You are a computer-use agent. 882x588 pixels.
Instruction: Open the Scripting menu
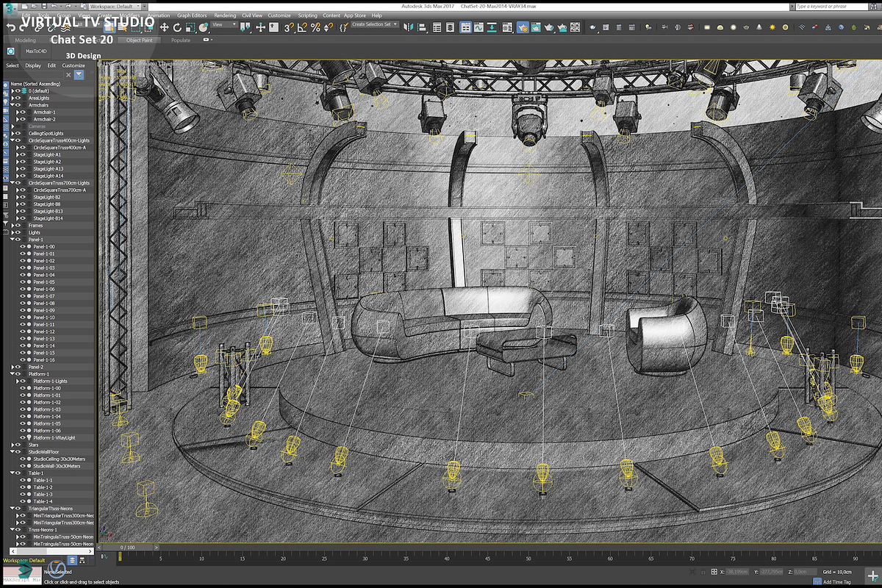(x=307, y=15)
